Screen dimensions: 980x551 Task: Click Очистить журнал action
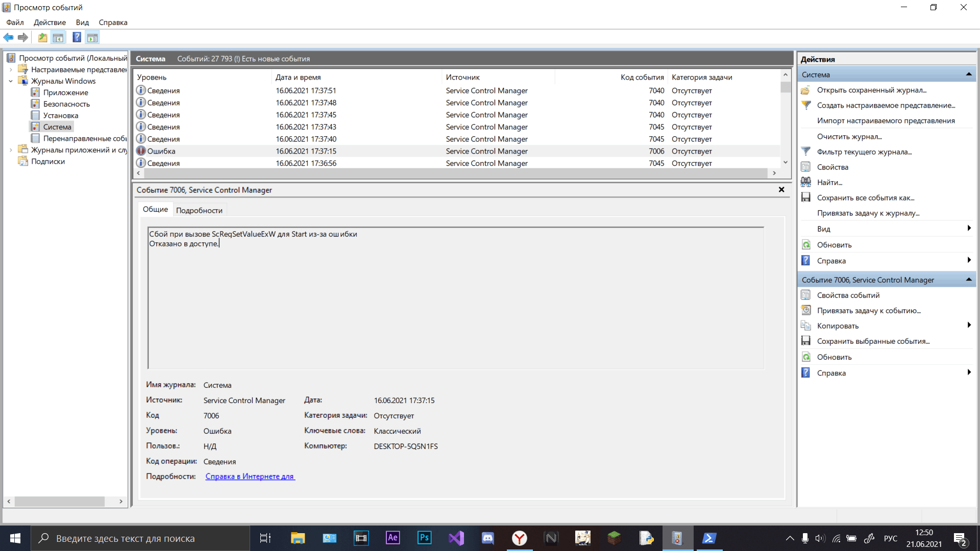849,136
